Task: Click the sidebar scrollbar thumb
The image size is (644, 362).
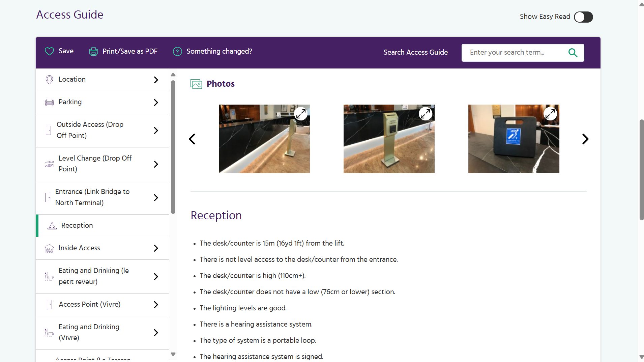Action: [x=173, y=147]
